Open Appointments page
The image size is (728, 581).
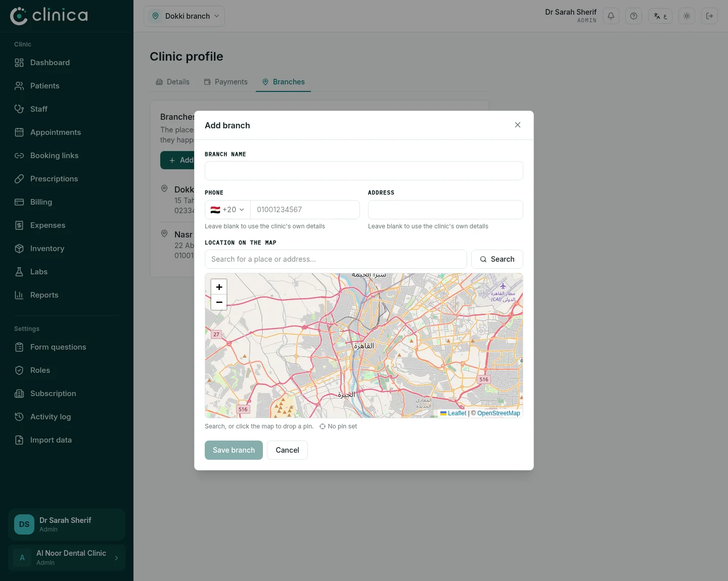pyautogui.click(x=67, y=132)
